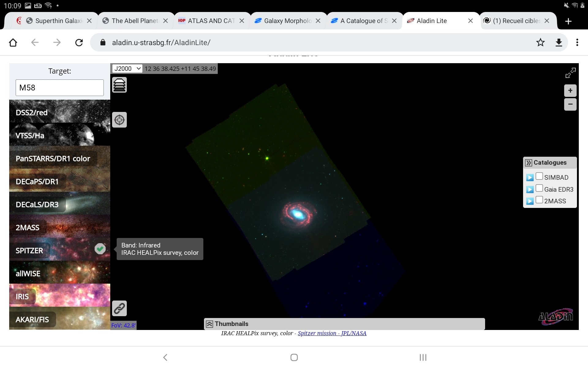Click the site lock icon in address bar
Viewport: 588px width, 368px height.
click(103, 42)
